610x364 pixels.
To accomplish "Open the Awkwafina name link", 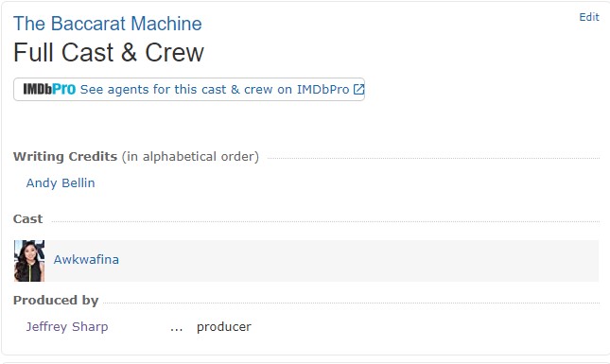I will (86, 259).
